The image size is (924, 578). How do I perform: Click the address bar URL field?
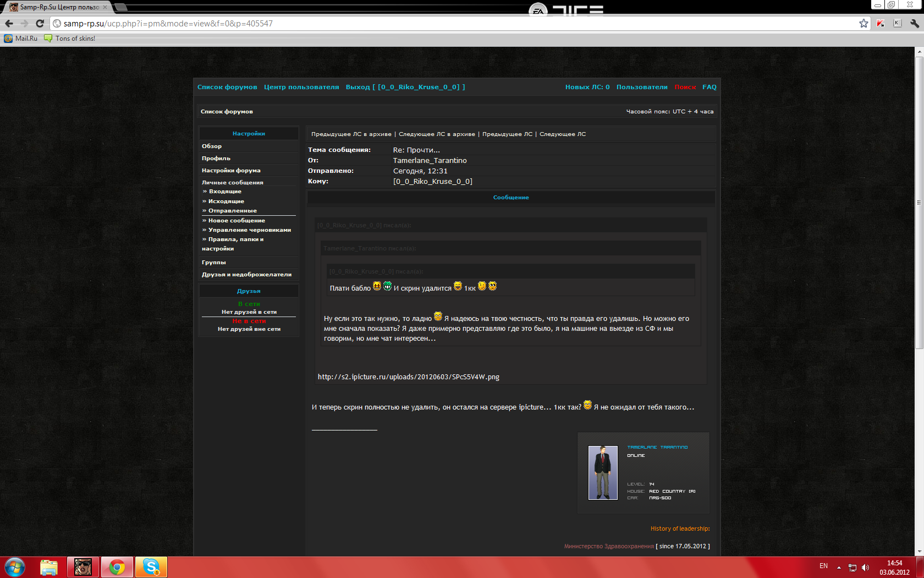[x=440, y=23]
